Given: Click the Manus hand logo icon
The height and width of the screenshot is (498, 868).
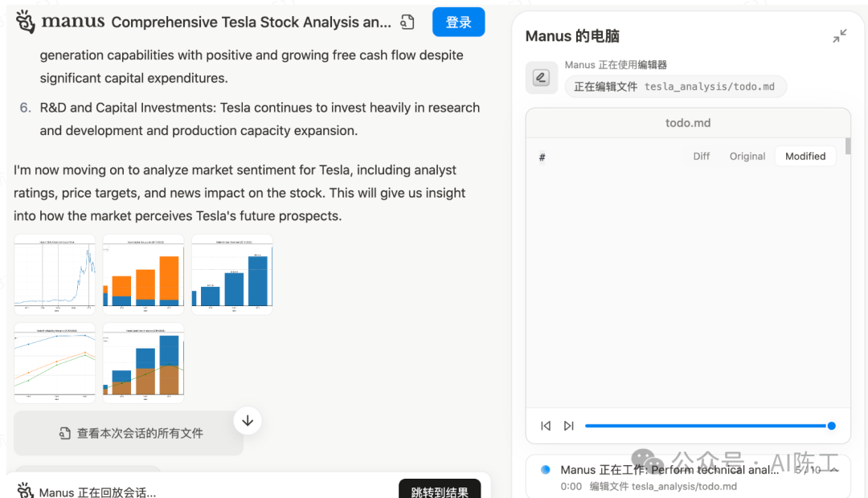Looking at the screenshot, I should [x=26, y=22].
